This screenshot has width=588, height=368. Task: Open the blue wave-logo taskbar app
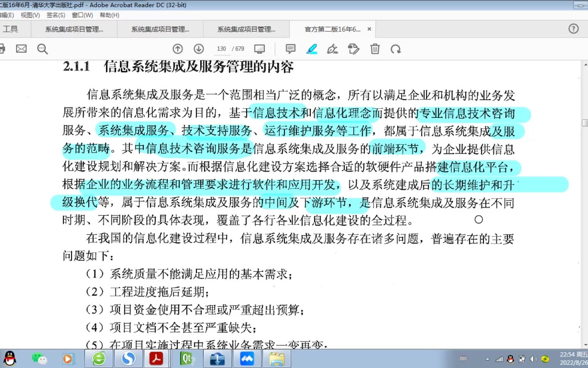point(247,358)
